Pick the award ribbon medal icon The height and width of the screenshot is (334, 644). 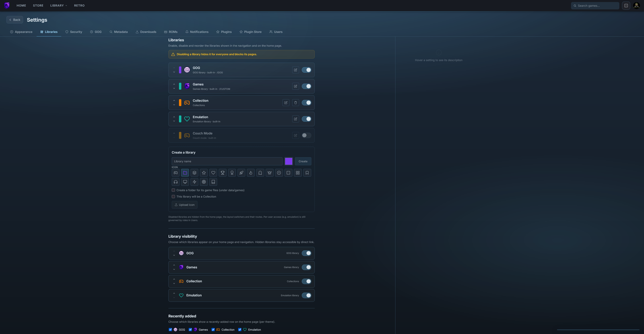[232, 173]
